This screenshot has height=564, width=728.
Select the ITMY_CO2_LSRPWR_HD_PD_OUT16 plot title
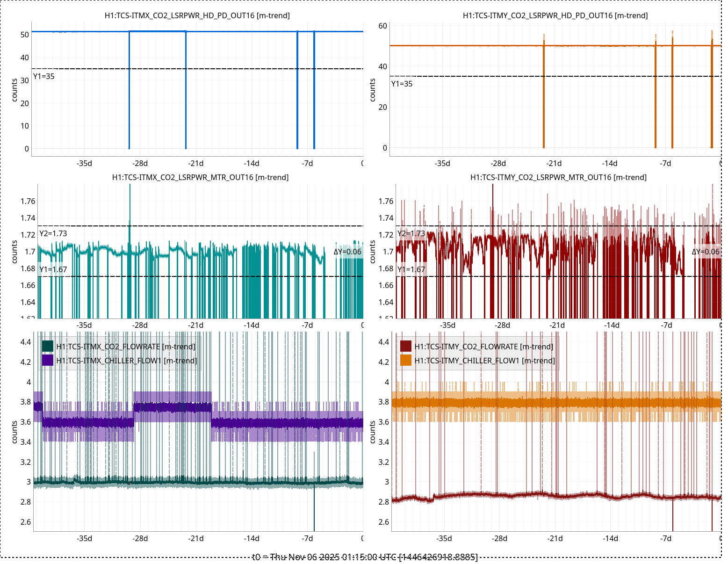pos(555,15)
